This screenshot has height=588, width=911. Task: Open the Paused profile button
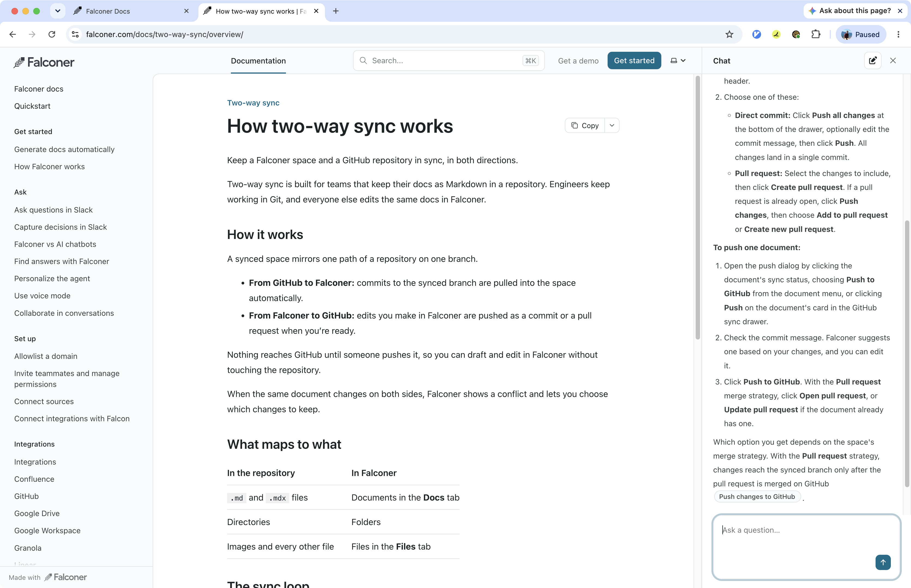pos(861,34)
